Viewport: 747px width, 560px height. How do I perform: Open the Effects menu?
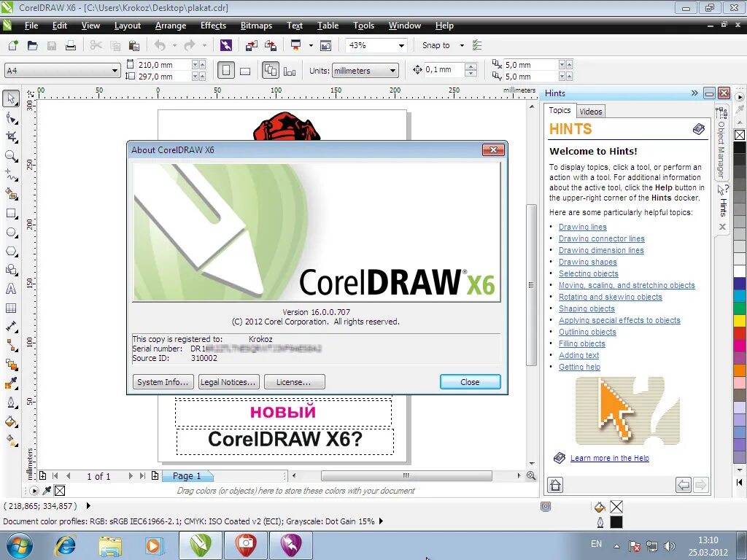click(213, 26)
